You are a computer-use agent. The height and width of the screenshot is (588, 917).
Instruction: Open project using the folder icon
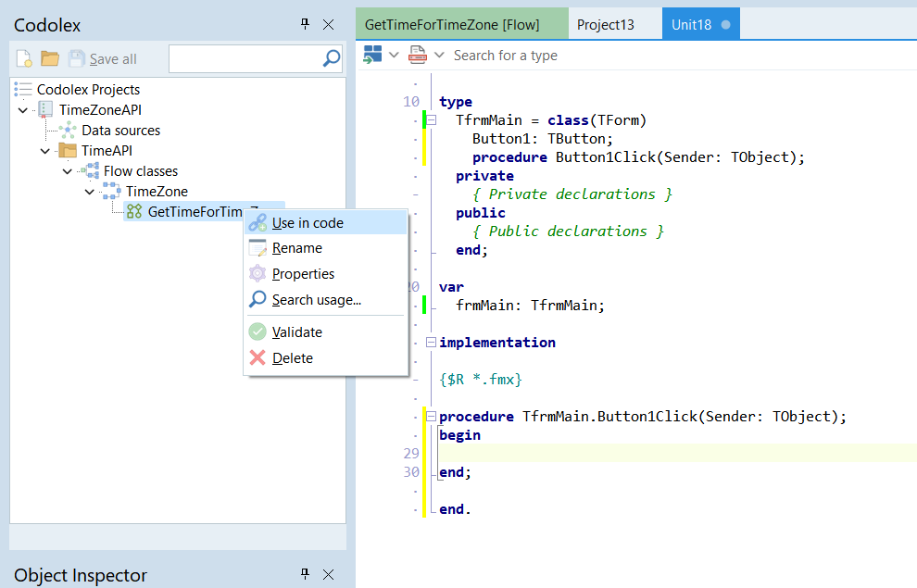click(50, 58)
